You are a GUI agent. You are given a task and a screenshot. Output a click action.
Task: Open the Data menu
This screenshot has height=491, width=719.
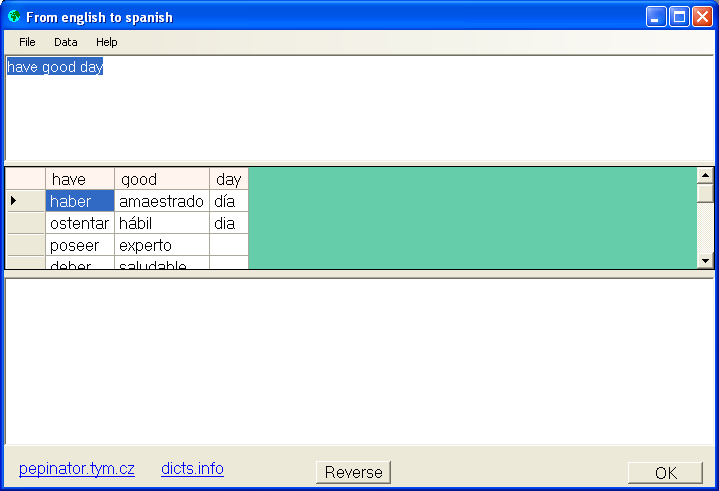point(66,42)
